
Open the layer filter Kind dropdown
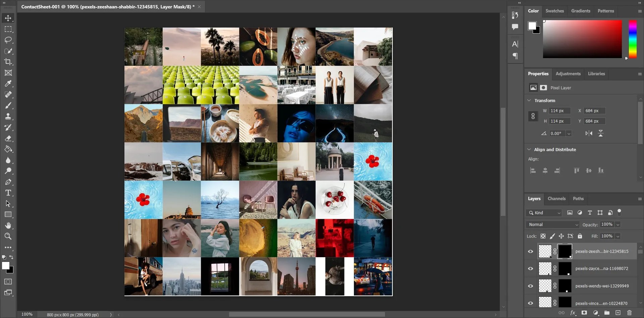coord(544,213)
